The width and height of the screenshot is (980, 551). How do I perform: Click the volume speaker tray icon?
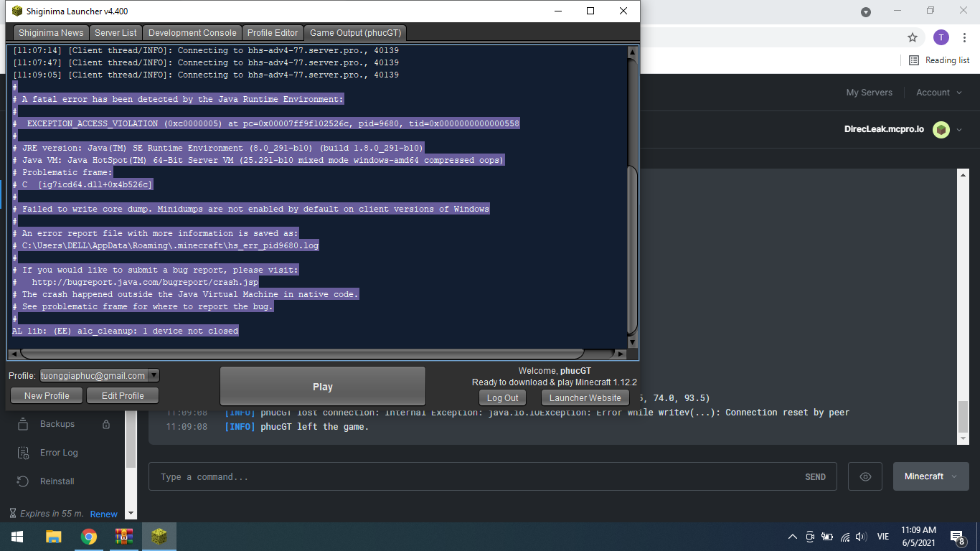click(862, 537)
